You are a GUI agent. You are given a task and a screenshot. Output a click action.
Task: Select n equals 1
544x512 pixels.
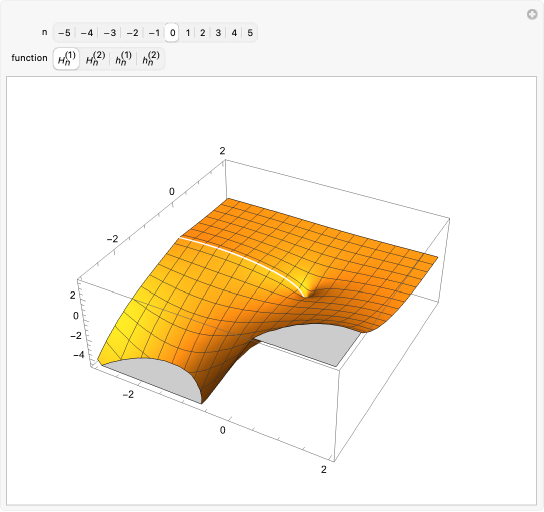[x=188, y=33]
